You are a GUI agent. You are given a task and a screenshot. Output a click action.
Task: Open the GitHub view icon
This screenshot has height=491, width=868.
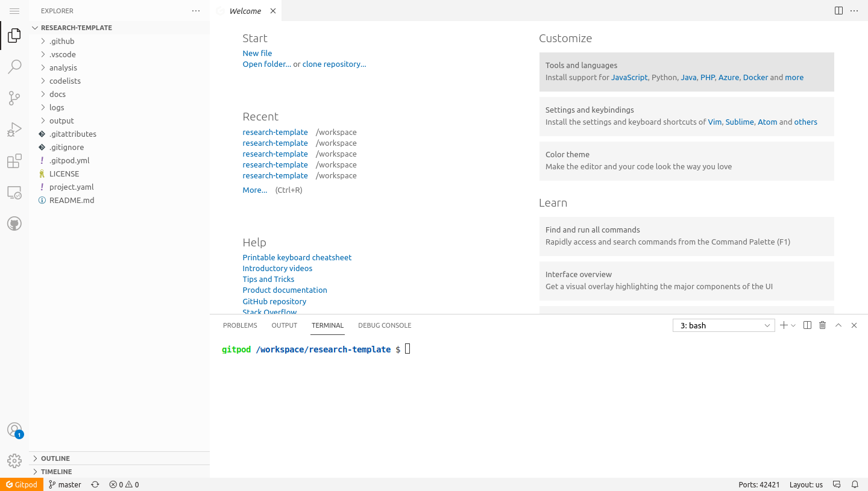pos(14,224)
